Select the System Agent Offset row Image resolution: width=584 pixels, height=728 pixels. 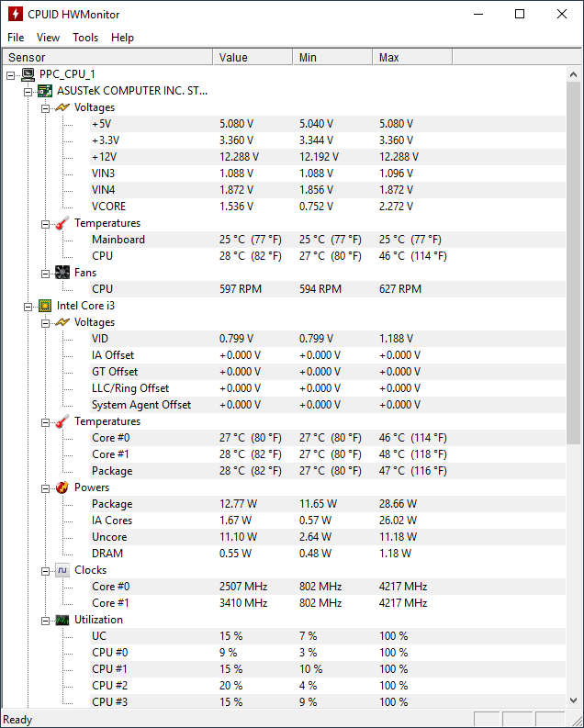[328, 405]
